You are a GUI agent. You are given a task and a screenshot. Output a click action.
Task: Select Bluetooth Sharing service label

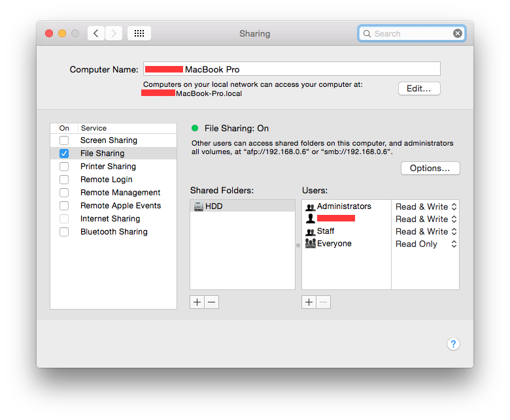point(114,232)
